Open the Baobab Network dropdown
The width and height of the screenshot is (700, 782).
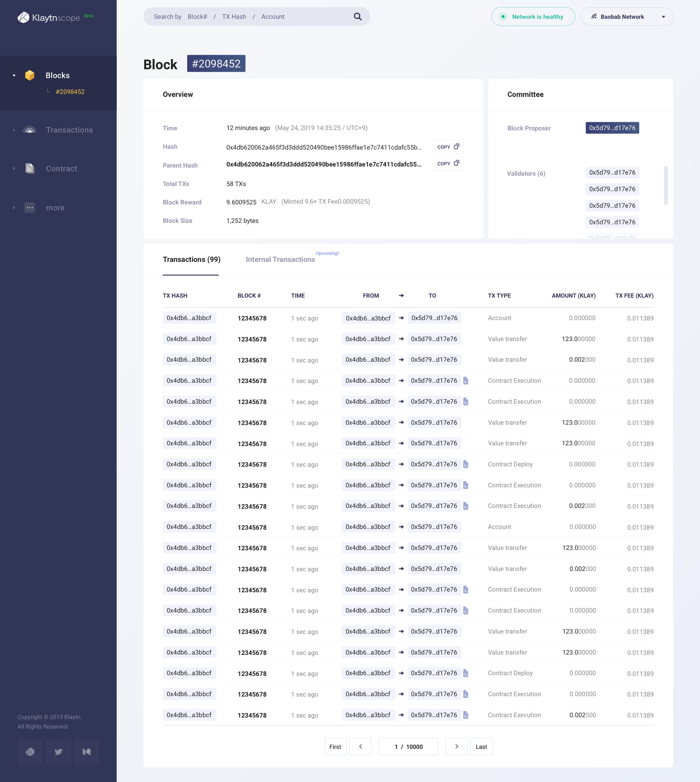click(627, 17)
